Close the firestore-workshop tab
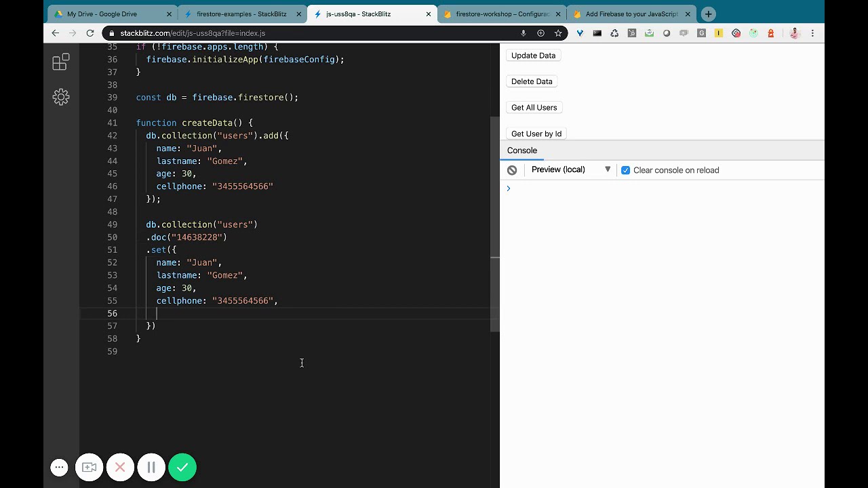 558,14
